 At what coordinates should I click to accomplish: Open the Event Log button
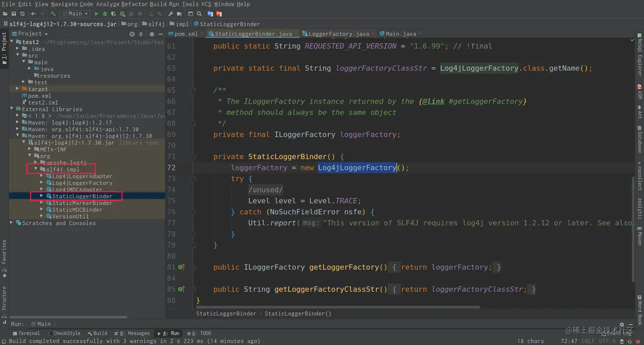(x=617, y=334)
